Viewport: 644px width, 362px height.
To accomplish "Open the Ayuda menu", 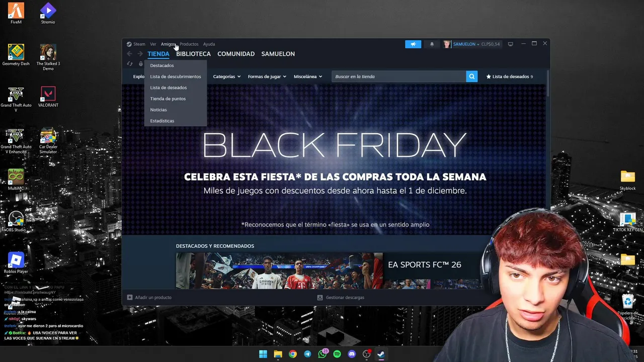I will (x=209, y=44).
